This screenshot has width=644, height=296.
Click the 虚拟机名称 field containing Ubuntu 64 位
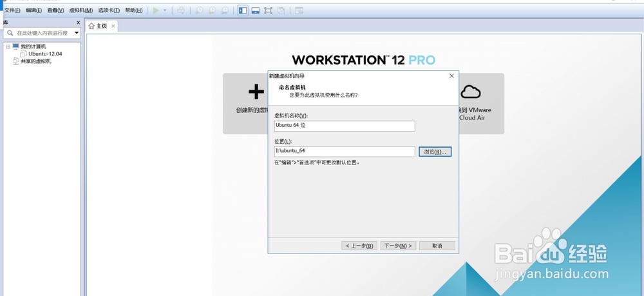coord(344,126)
